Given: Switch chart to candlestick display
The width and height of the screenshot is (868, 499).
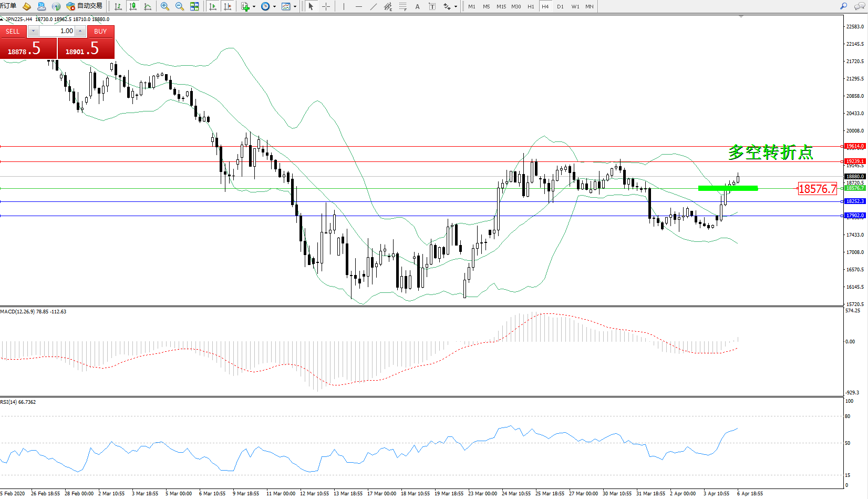Looking at the screenshot, I should click(x=133, y=6).
